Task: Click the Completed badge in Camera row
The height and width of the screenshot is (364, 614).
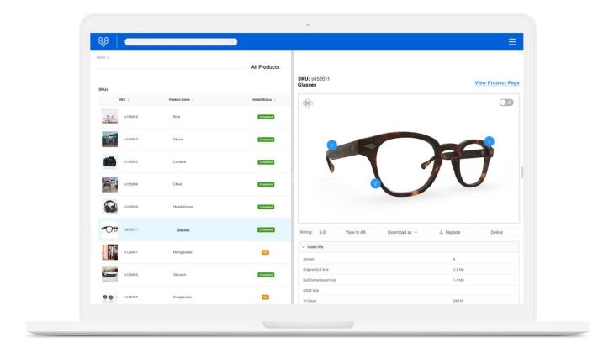Action: (x=266, y=162)
